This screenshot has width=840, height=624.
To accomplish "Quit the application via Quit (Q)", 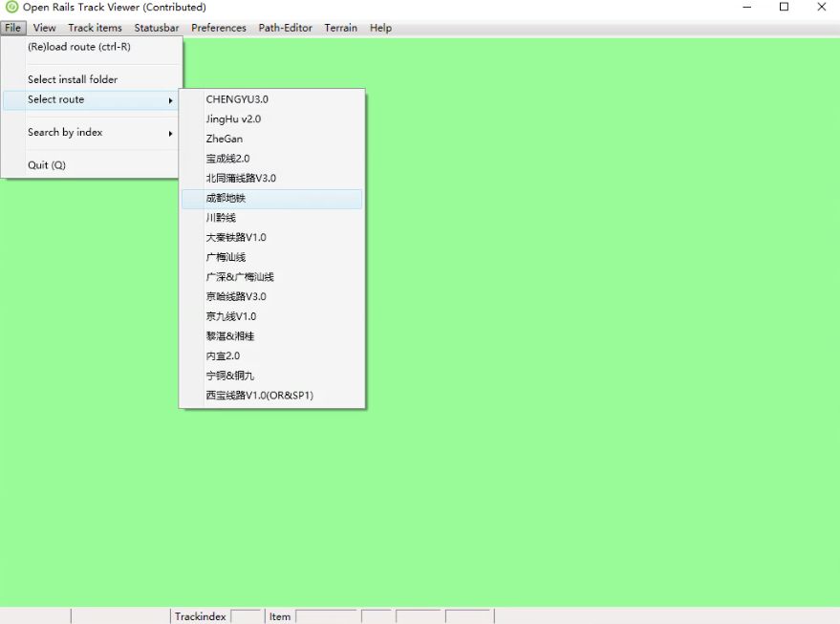I will 47,165.
